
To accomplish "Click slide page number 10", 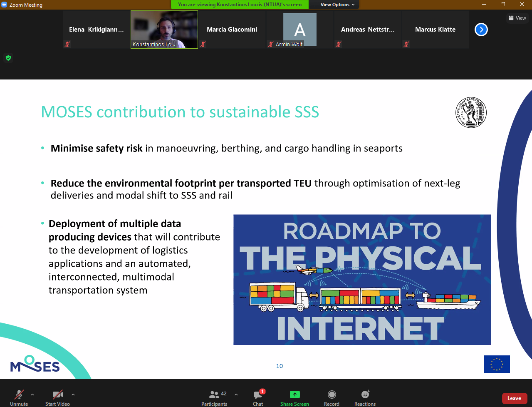I will click(x=280, y=366).
